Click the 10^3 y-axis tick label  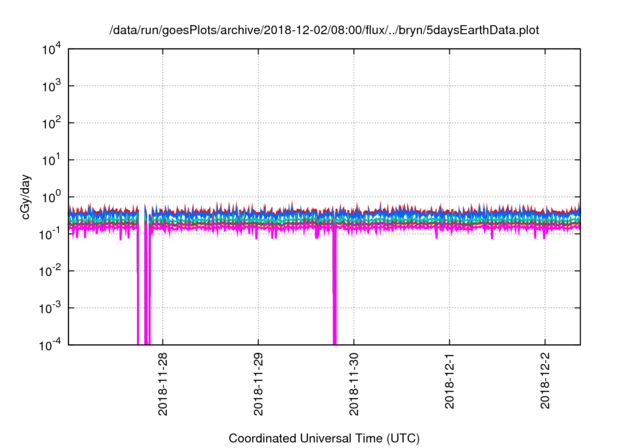pos(51,86)
